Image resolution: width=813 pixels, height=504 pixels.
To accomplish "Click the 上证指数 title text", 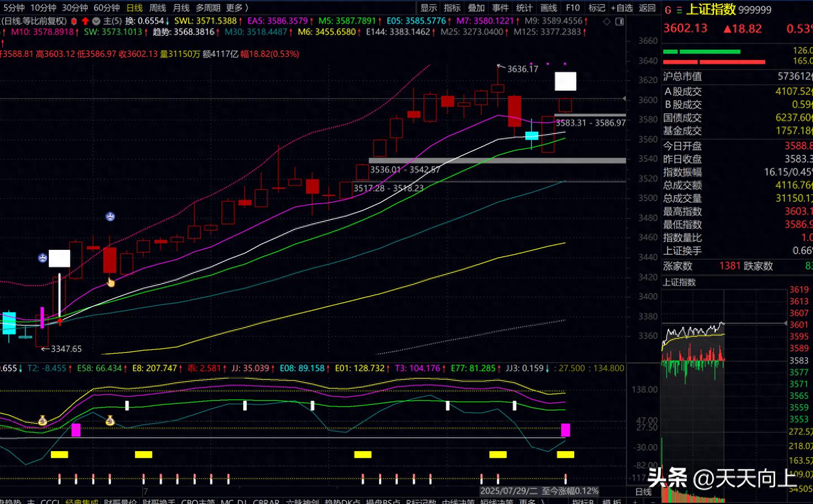I will [x=711, y=9].
